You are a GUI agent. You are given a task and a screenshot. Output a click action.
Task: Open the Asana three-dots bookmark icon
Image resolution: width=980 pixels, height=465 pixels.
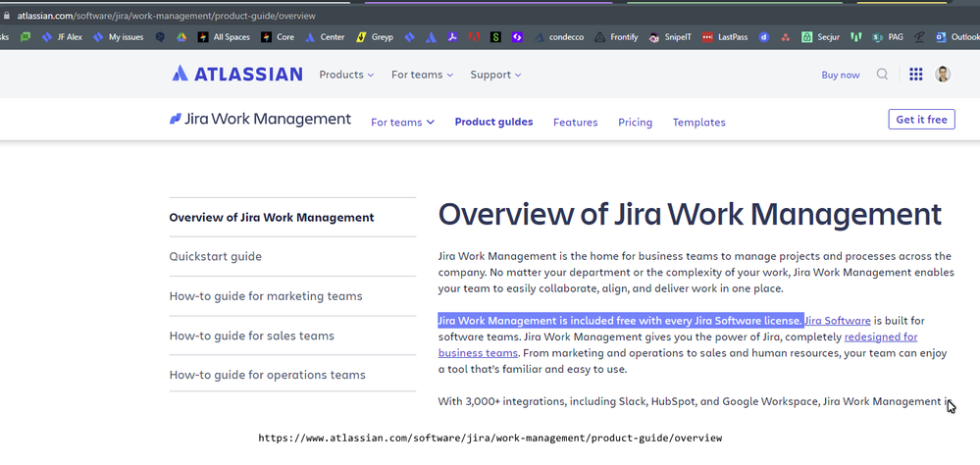pyautogui.click(x=786, y=37)
